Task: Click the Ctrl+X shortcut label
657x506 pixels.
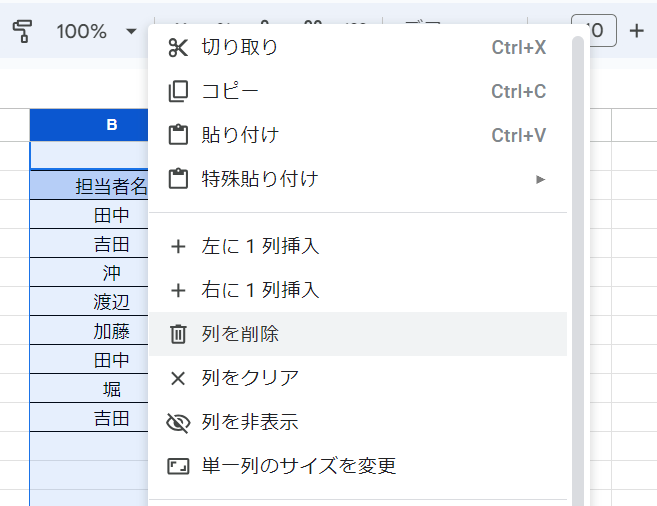Action: click(519, 48)
